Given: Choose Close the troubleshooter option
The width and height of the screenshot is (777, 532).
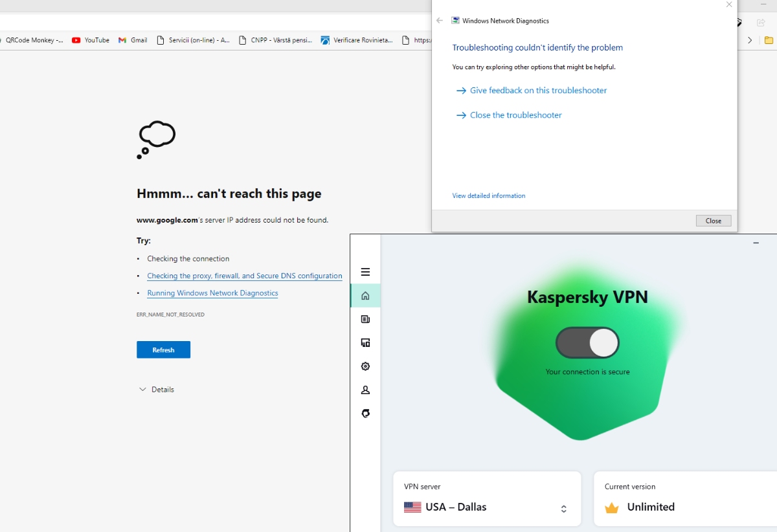Looking at the screenshot, I should (509, 115).
